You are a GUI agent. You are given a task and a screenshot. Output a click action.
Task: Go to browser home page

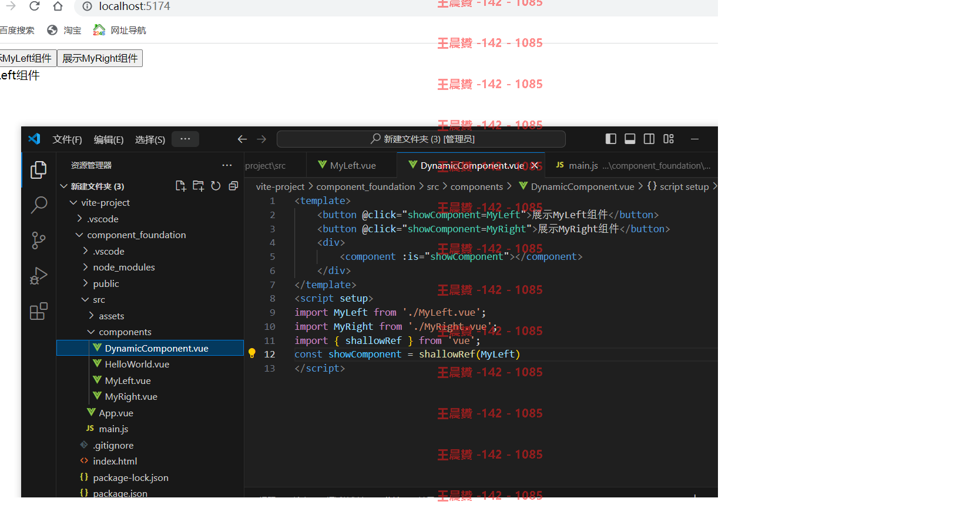[x=58, y=6]
